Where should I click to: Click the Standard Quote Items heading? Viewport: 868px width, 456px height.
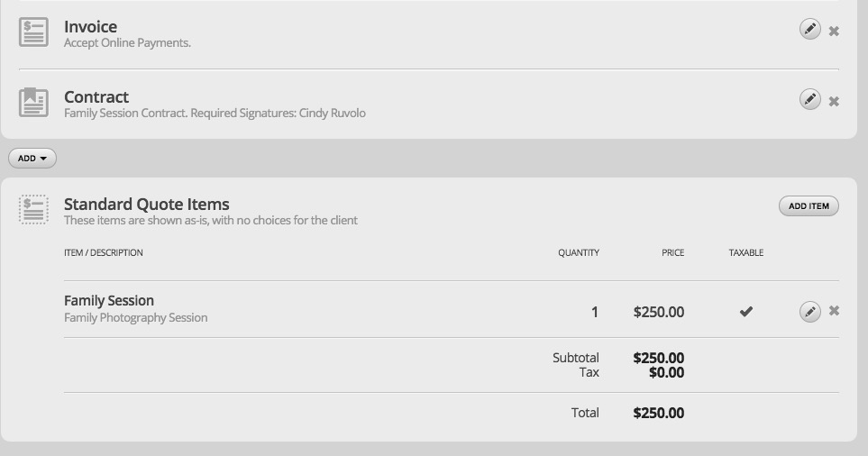point(147,205)
